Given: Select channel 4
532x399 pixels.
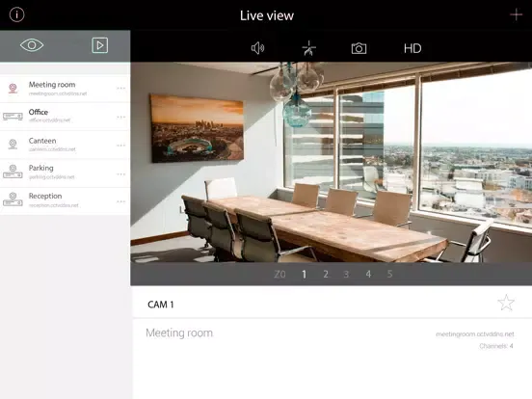Looking at the screenshot, I should pos(368,274).
